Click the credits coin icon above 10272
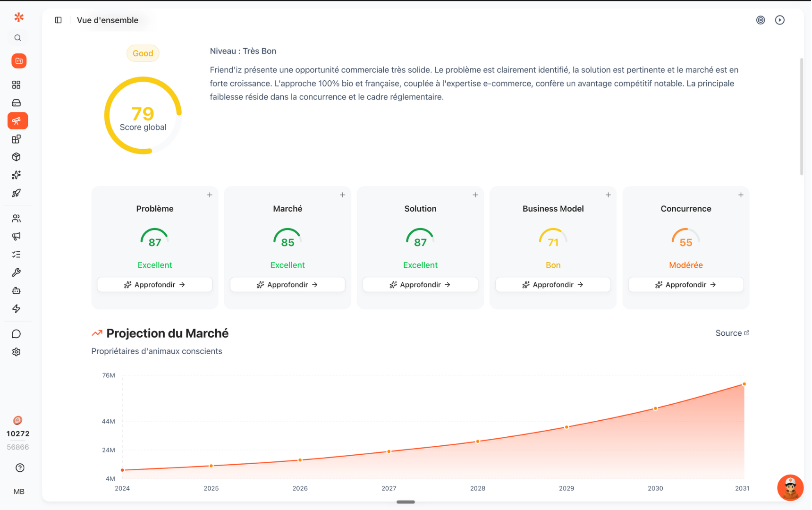Viewport: 812px width, 510px height. pyautogui.click(x=17, y=420)
